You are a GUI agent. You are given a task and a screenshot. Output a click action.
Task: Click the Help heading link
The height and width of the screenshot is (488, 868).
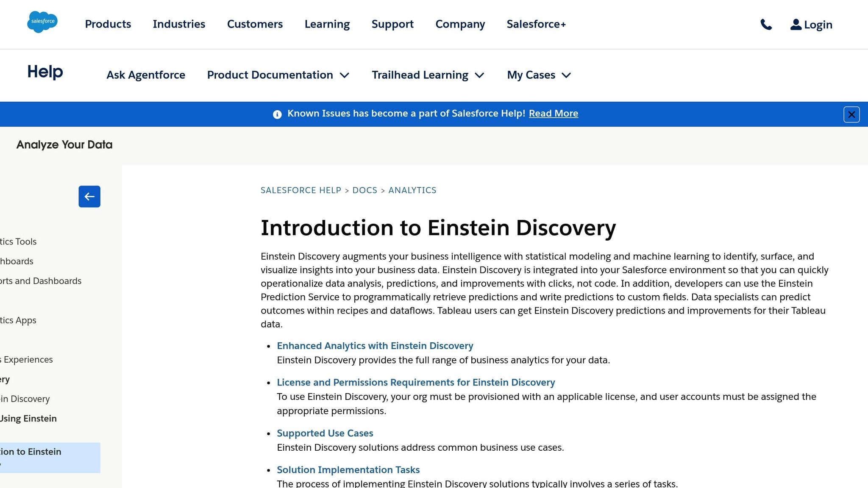point(45,72)
